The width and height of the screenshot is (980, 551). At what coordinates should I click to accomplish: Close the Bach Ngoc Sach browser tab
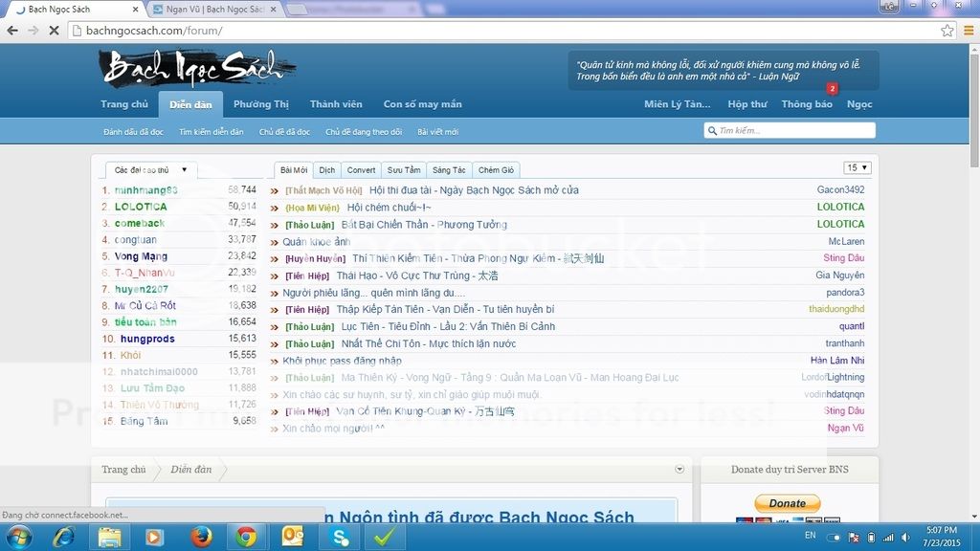pyautogui.click(x=136, y=10)
